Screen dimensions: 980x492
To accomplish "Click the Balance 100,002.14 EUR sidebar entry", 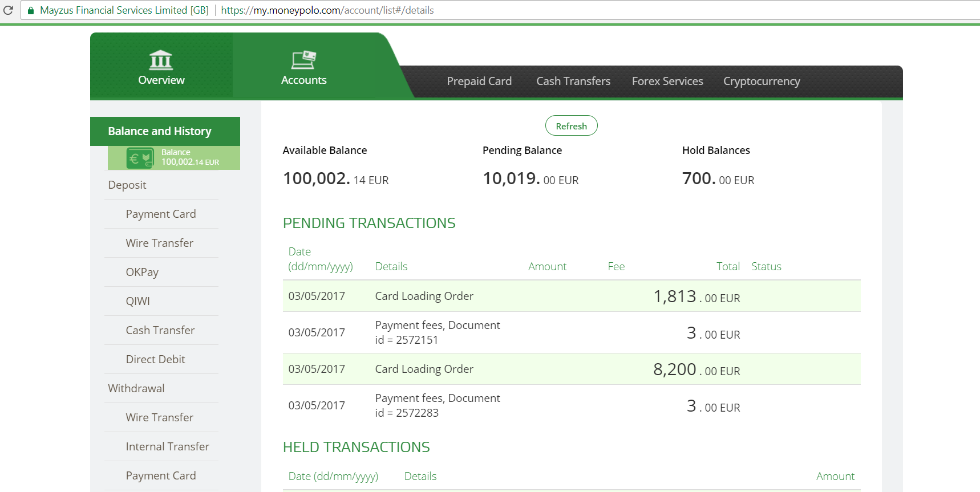I will [x=174, y=158].
